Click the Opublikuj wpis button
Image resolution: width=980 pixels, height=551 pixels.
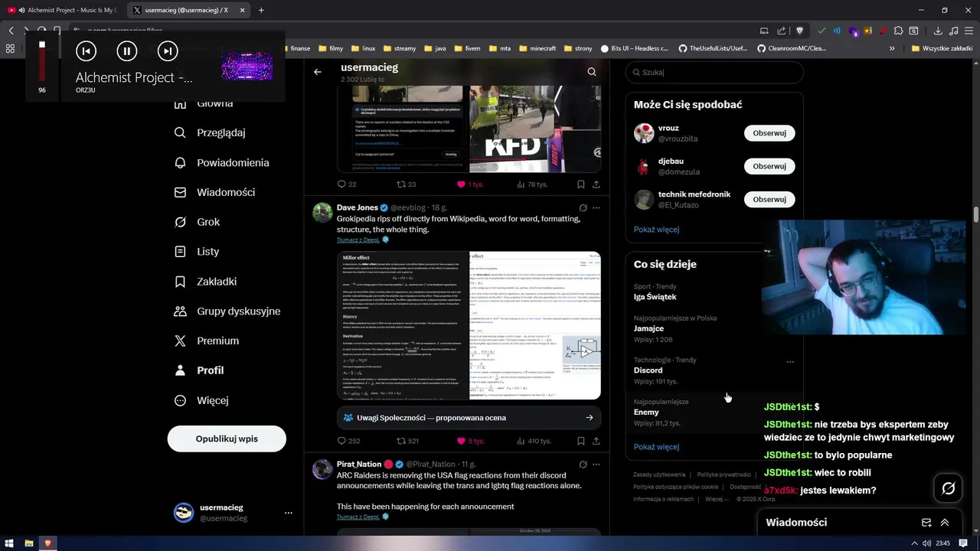227,439
